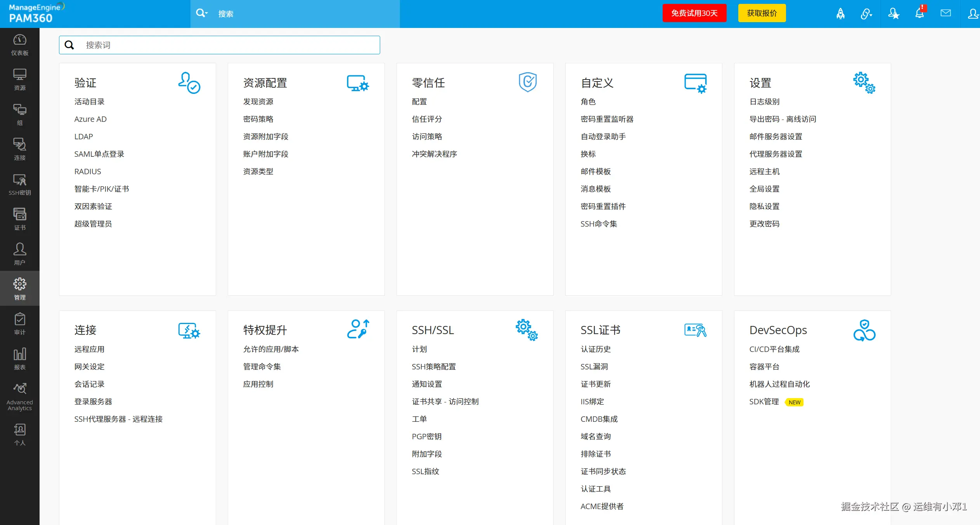Open the 双因素验证 link
980x525 pixels.
click(x=93, y=206)
